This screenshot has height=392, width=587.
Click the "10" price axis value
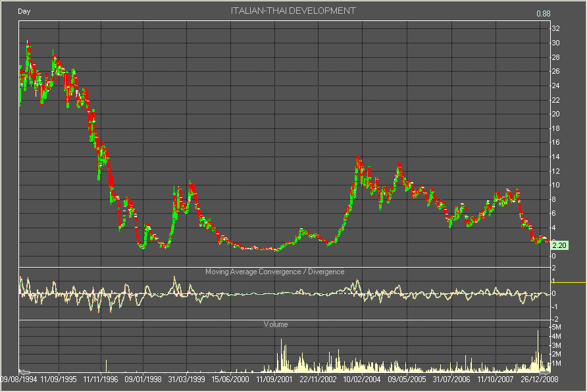(x=556, y=185)
